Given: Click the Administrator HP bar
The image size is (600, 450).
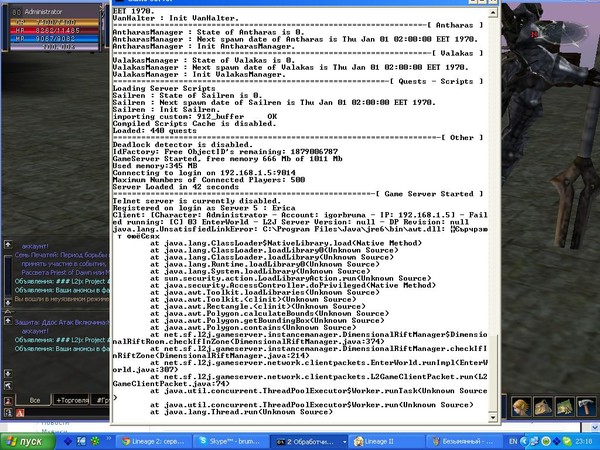Looking at the screenshot, I should [x=54, y=31].
